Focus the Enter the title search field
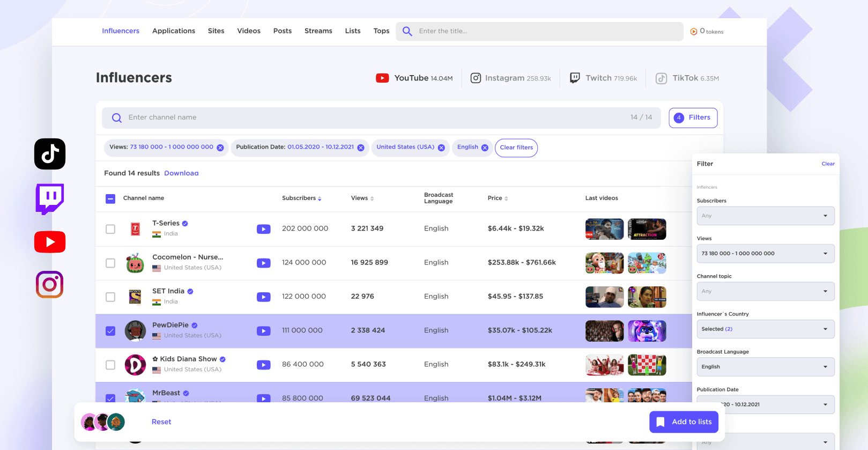This screenshot has width=868, height=450. point(540,31)
